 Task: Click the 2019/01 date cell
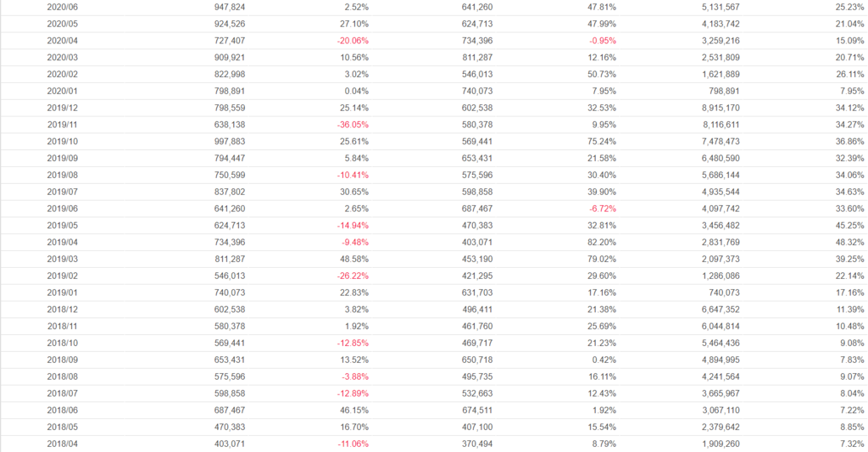click(62, 293)
